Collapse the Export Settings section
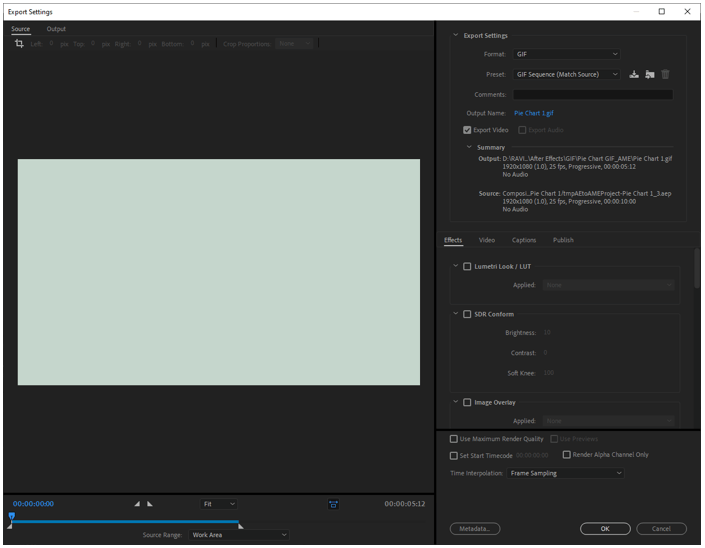This screenshot has height=548, width=705. [455, 35]
